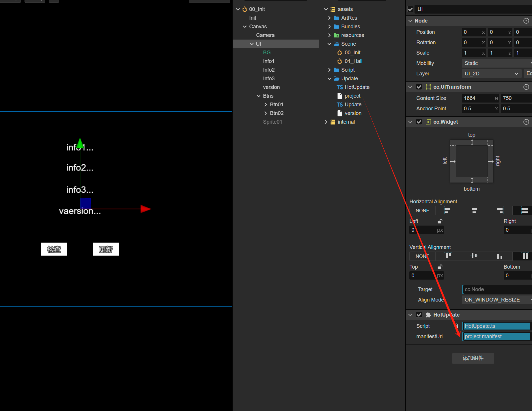Image resolution: width=532 pixels, height=411 pixels.
Task: Collapse the UI node in hierarchy
Action: (x=252, y=44)
